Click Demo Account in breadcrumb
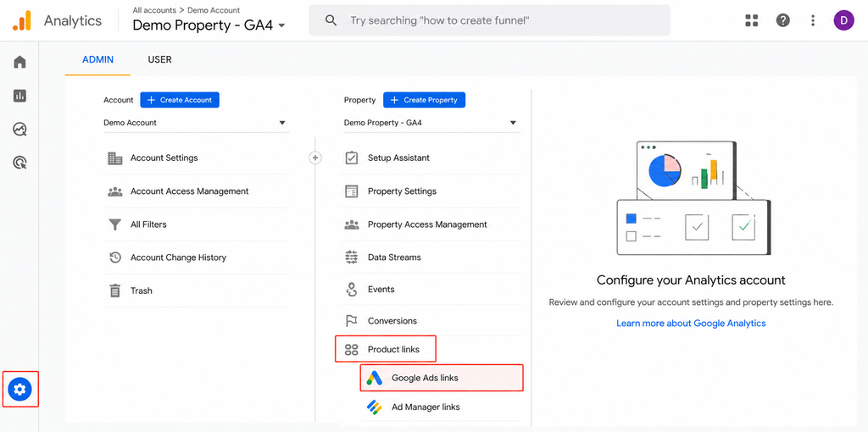 pyautogui.click(x=214, y=10)
